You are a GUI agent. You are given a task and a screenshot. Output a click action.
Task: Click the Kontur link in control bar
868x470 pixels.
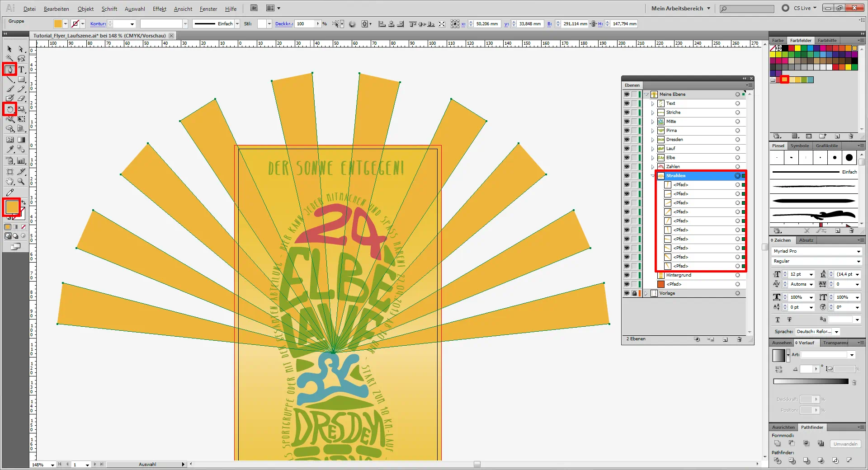click(x=98, y=24)
